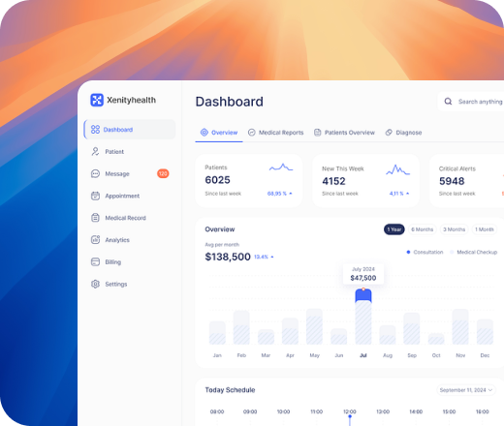Select the 1 Year range option
The width and height of the screenshot is (504, 426).
[x=394, y=229]
